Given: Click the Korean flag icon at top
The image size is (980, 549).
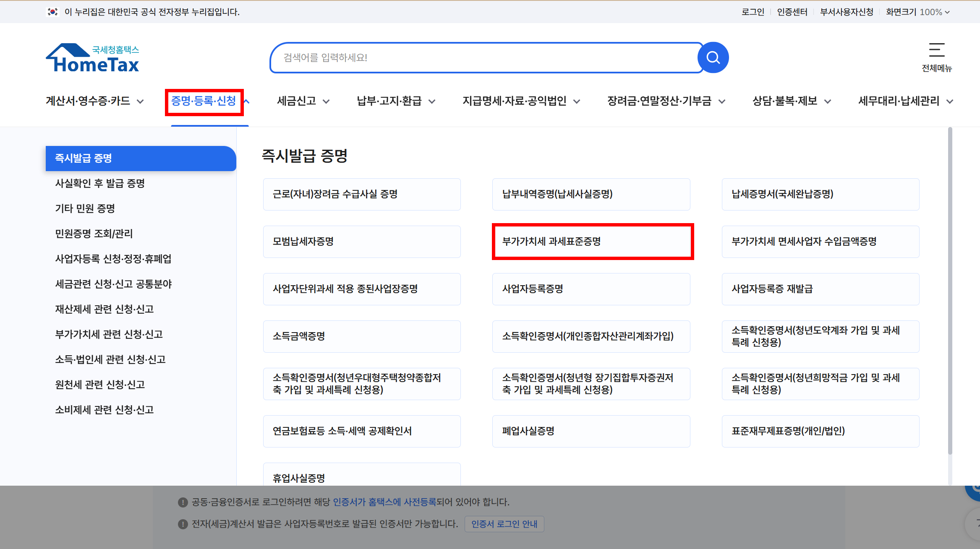Looking at the screenshot, I should [x=52, y=12].
